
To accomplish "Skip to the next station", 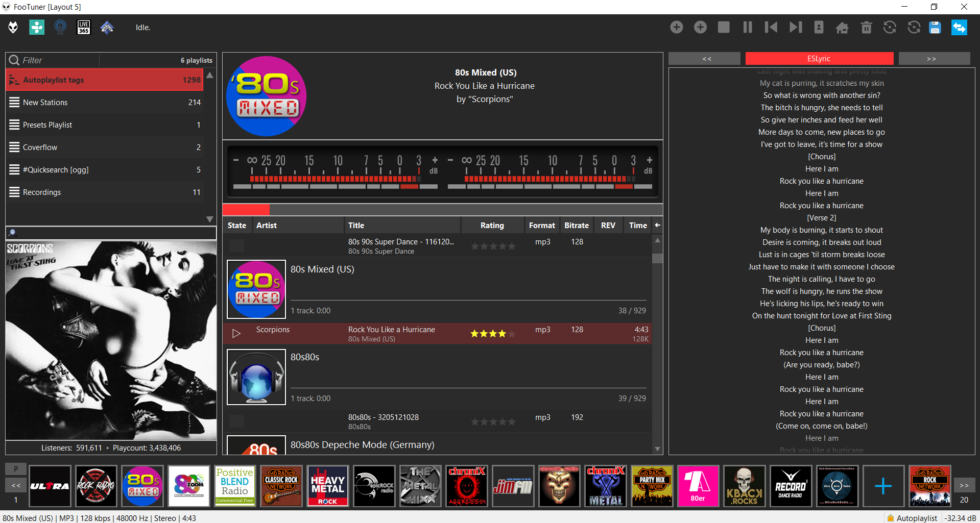I will [x=796, y=27].
